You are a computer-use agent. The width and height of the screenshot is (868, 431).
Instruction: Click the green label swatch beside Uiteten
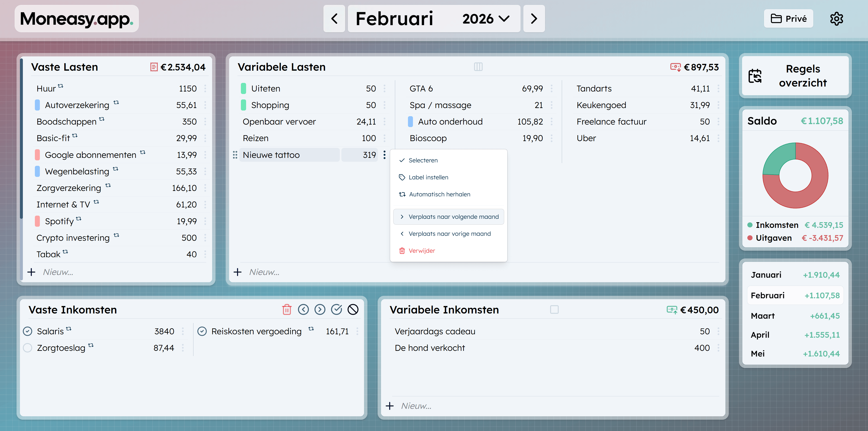tap(244, 89)
